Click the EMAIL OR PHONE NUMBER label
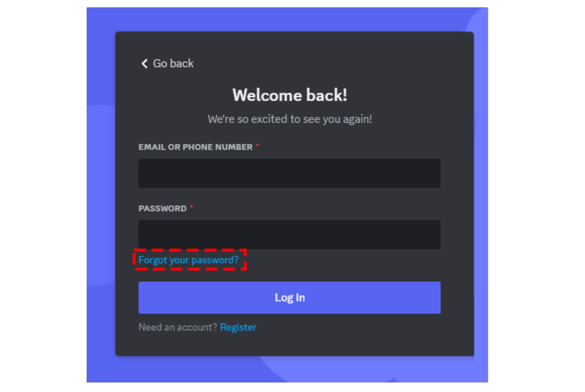The image size is (585, 392). pos(195,147)
